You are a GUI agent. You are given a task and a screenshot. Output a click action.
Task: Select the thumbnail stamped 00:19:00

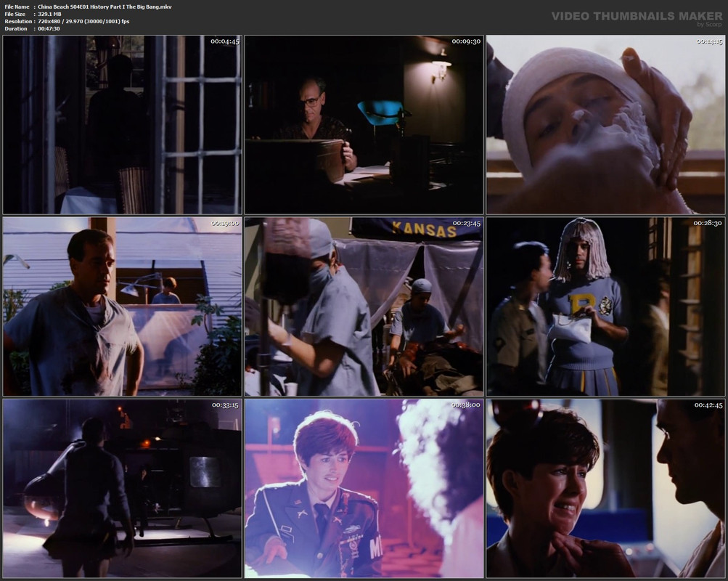pos(122,306)
